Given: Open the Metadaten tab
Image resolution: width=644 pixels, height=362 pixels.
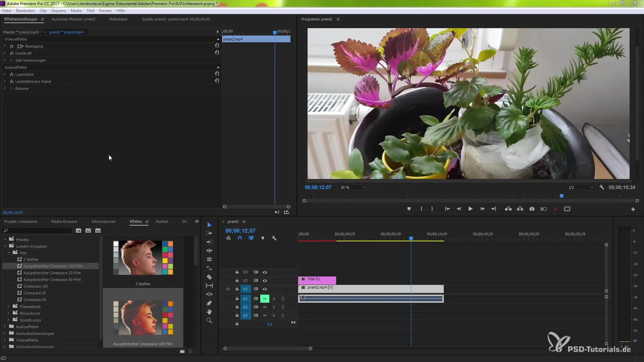Looking at the screenshot, I should 118,19.
